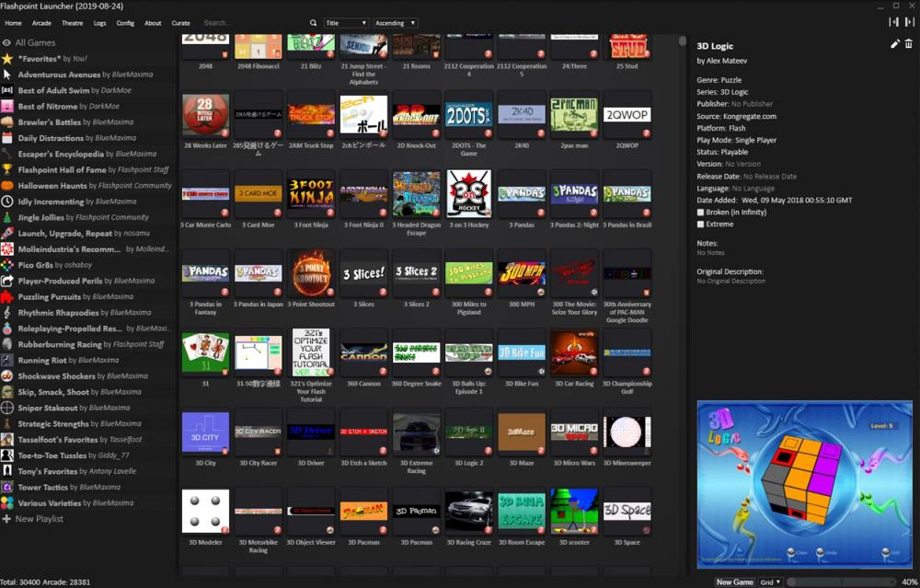
Task: Select the Halloween Haunts pumpkin playlist icon
Action: pos(7,185)
